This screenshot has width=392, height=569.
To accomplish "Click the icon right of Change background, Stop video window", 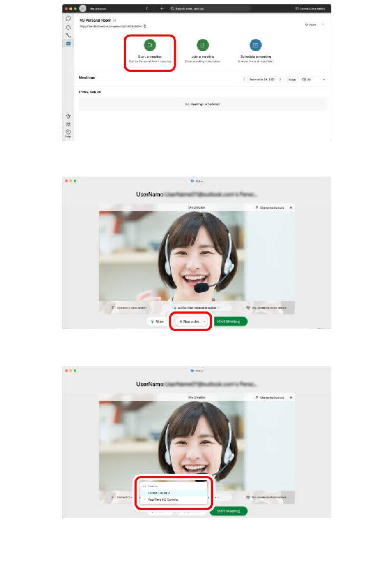I will [291, 208].
